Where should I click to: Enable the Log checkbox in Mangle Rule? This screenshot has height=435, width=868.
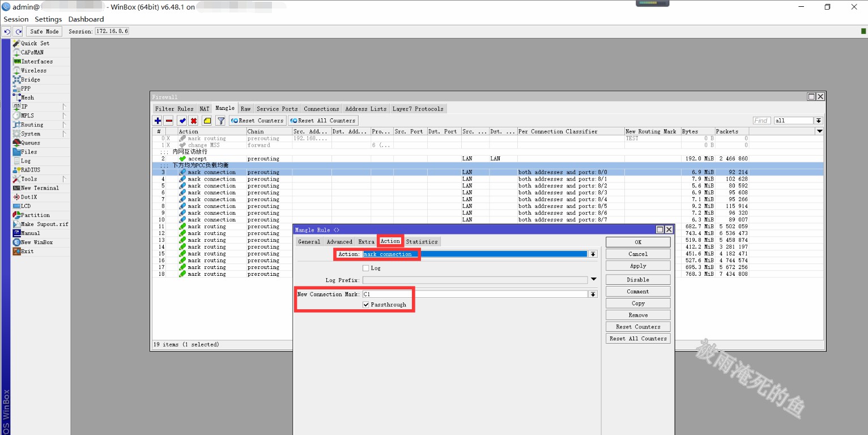point(366,268)
